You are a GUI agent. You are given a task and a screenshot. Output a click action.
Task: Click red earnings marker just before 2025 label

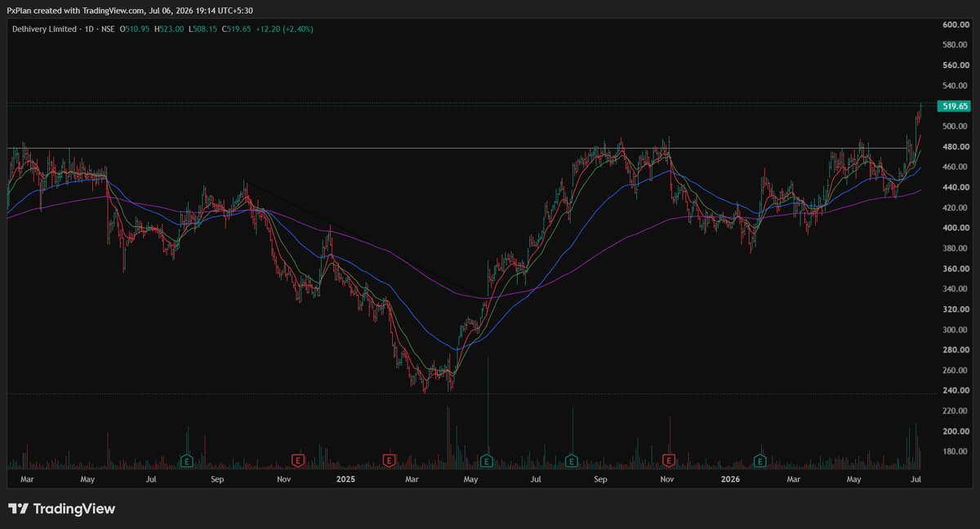click(298, 460)
